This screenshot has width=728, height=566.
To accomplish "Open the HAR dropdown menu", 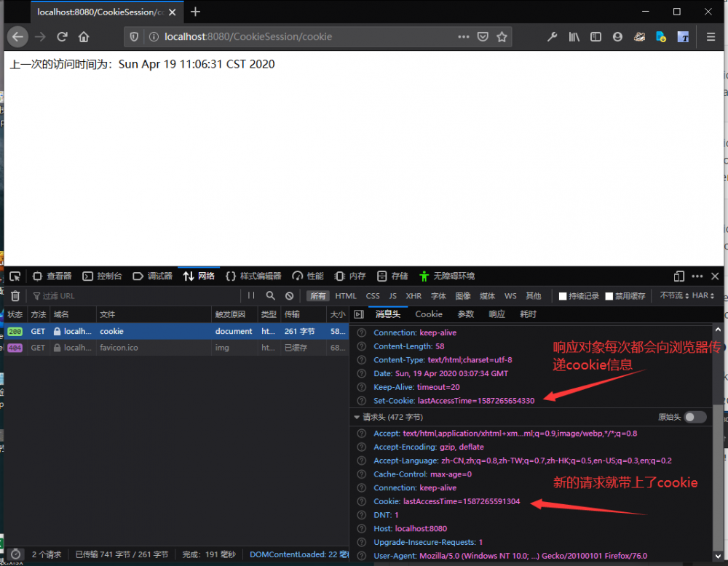I will point(703,296).
